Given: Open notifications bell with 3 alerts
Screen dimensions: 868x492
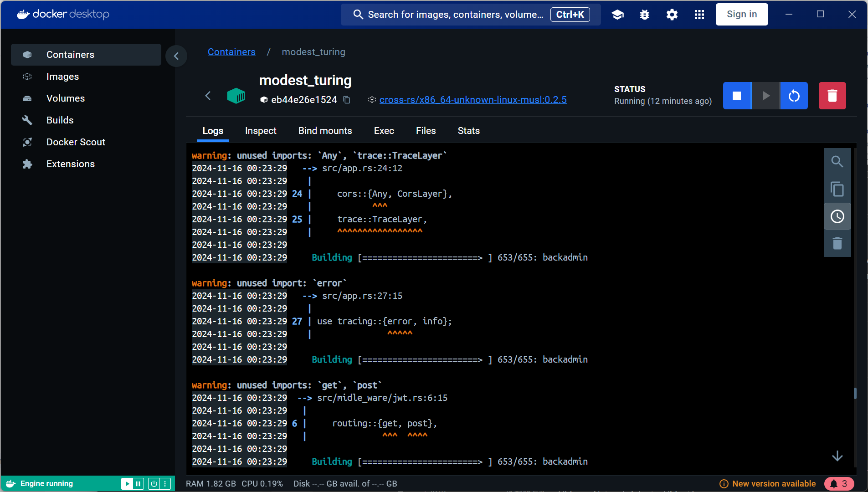Looking at the screenshot, I should click(839, 484).
